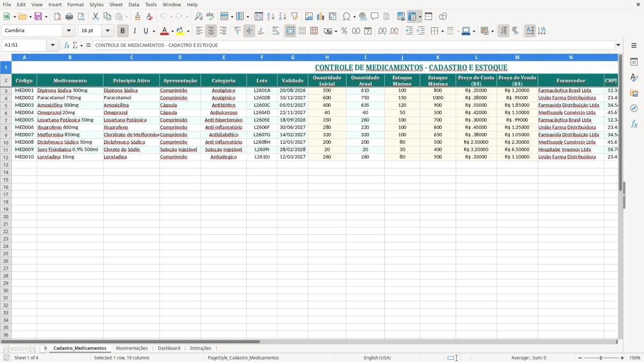Click the Format as Percent icon
This screenshot has width=644, height=362.
point(344,31)
